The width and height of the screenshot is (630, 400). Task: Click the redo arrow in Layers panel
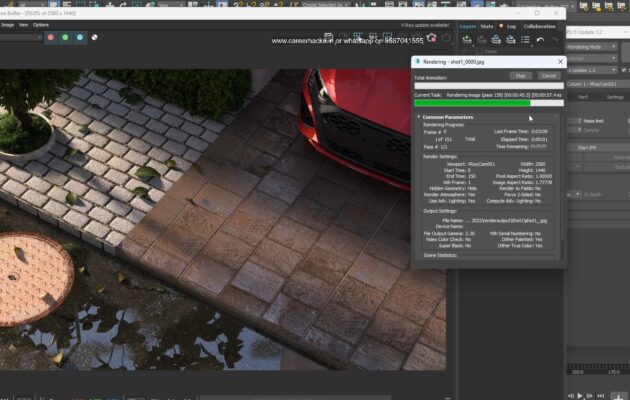pyautogui.click(x=555, y=40)
